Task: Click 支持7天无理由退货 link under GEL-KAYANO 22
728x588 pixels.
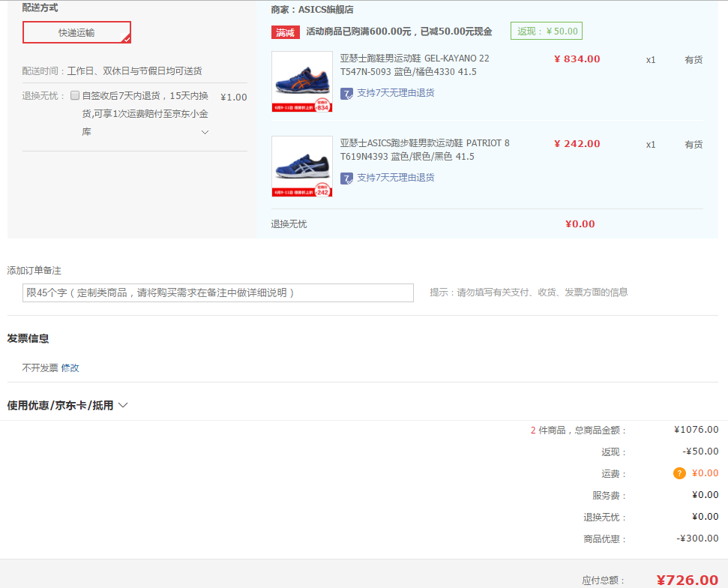Action: click(396, 93)
